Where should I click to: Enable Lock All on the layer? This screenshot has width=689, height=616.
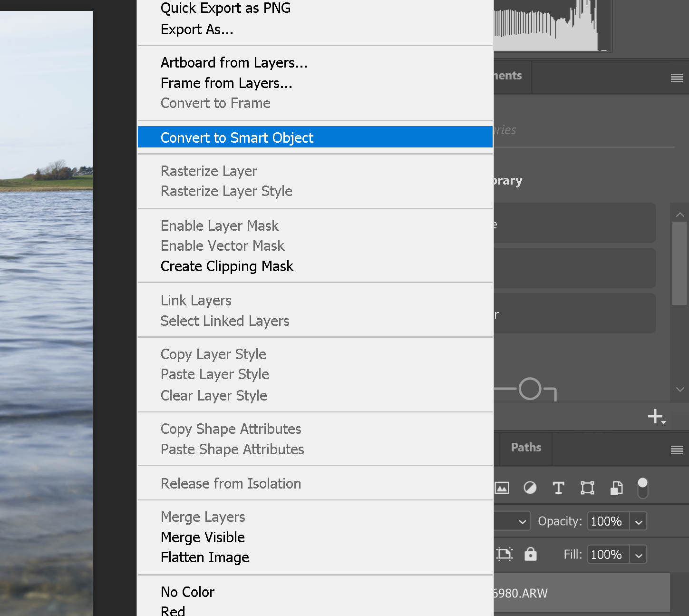pos(530,554)
